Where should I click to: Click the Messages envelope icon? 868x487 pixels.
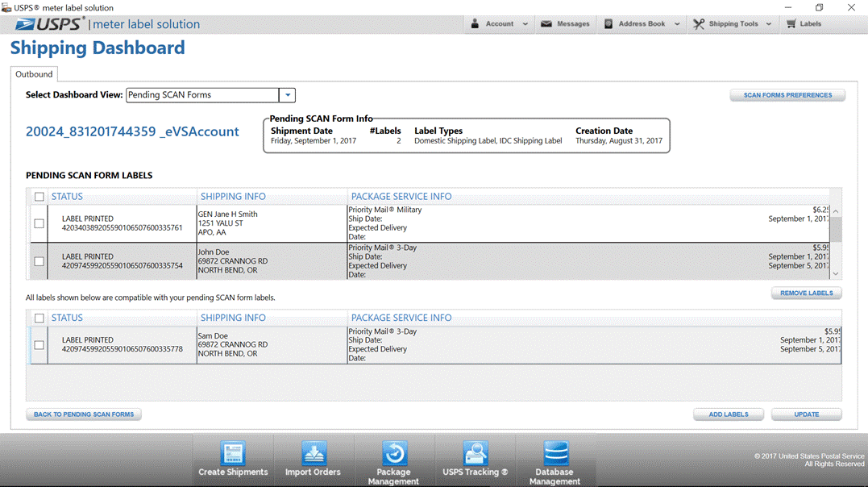(546, 24)
